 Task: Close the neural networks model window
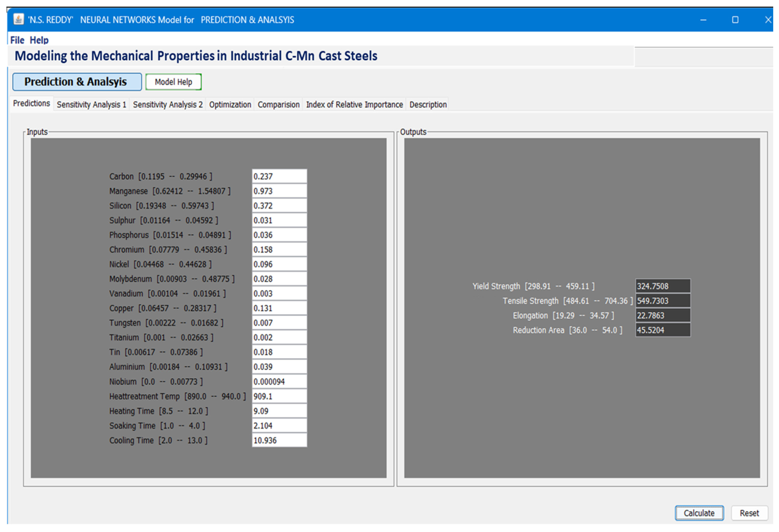point(768,20)
